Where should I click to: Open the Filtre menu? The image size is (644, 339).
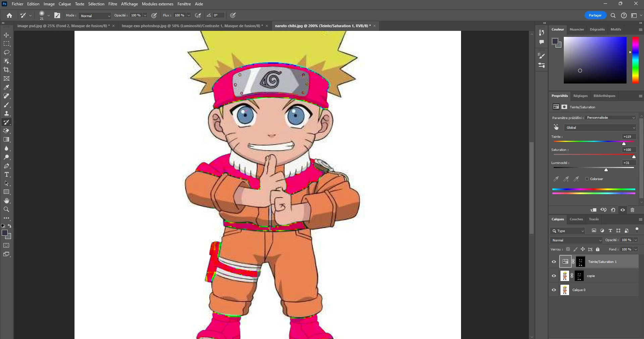tap(113, 4)
